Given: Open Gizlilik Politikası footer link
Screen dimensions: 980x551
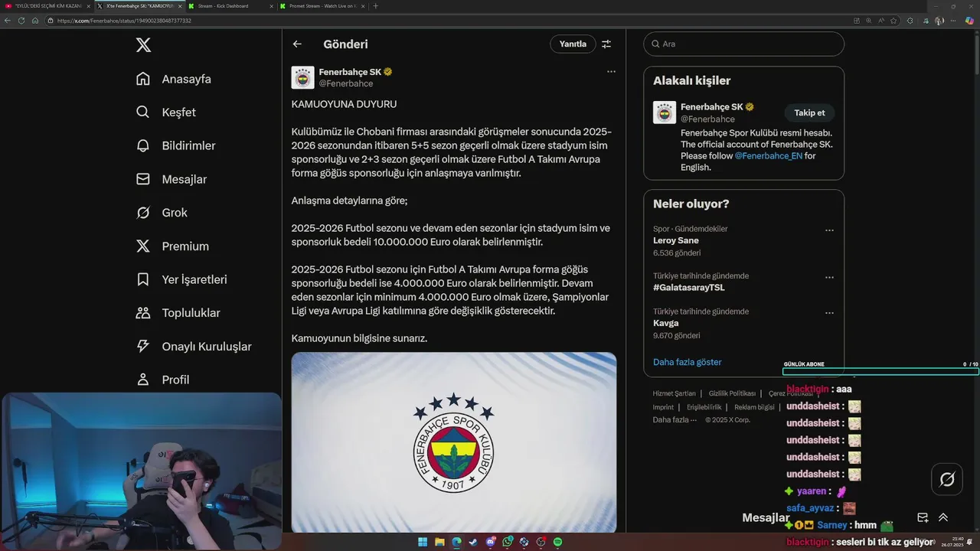Looking at the screenshot, I should (x=732, y=393).
